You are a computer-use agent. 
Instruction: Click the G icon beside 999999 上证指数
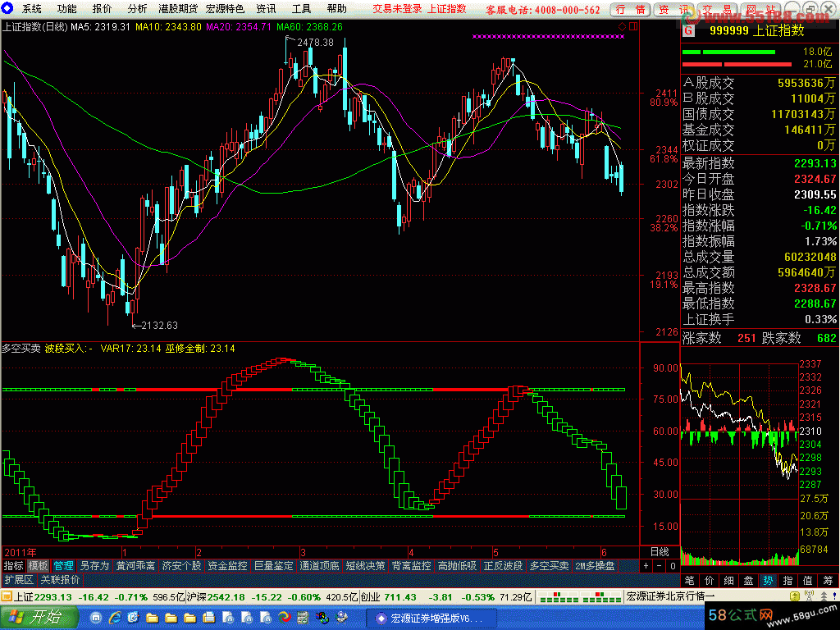688,30
